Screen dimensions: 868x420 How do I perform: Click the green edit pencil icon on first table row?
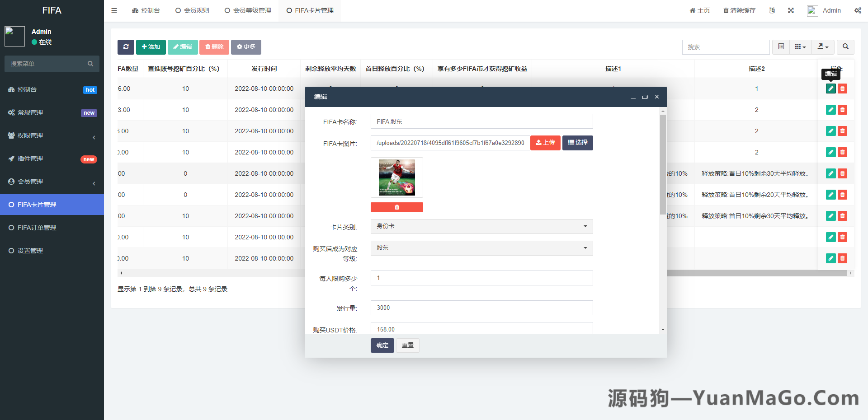(x=830, y=89)
